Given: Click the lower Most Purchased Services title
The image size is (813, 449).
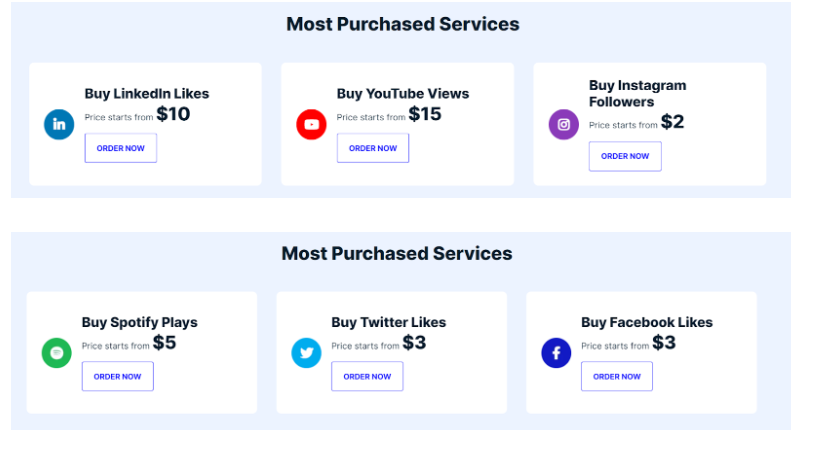Looking at the screenshot, I should pyautogui.click(x=397, y=254).
